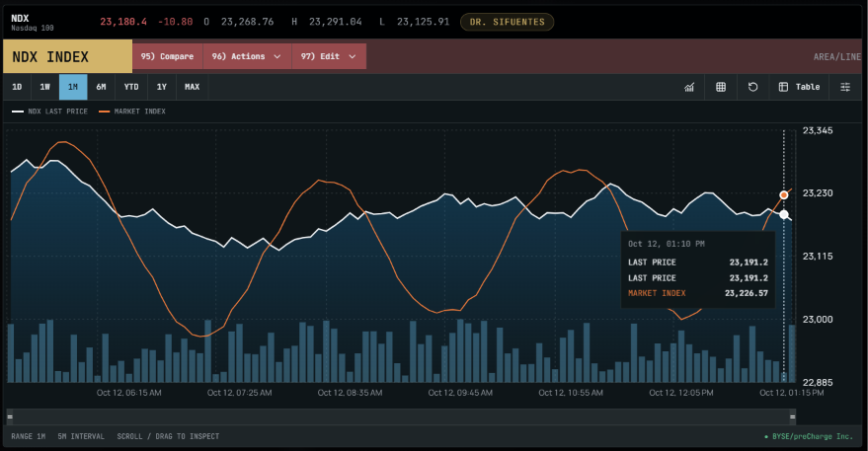Grab the left range scrollbar handle

tap(10, 416)
